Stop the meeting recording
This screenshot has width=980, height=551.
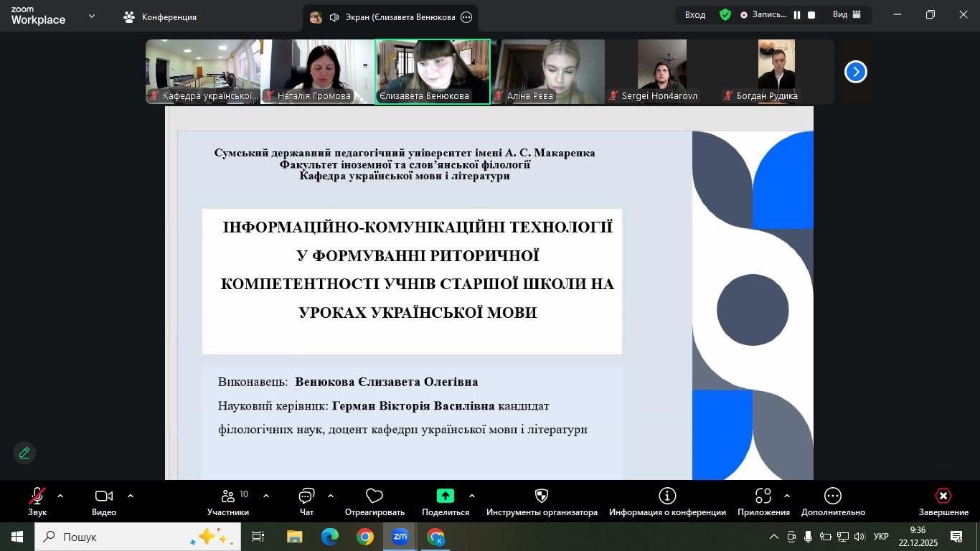pyautogui.click(x=811, y=15)
